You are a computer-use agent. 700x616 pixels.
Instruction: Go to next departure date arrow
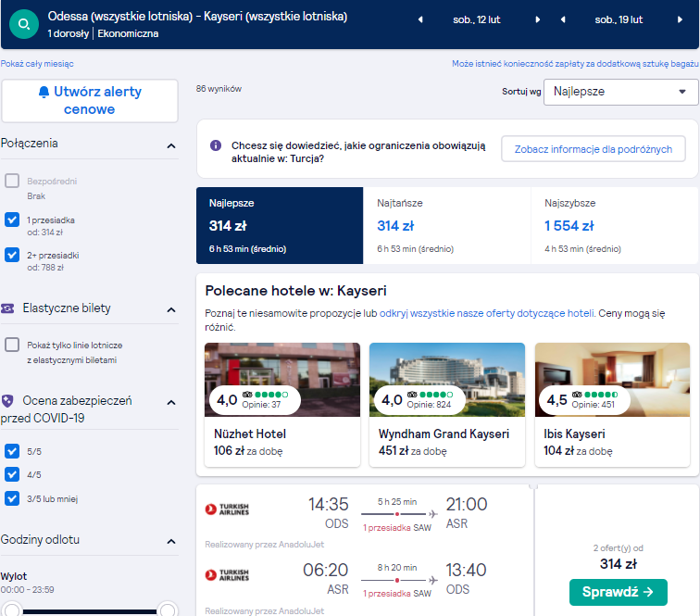coord(537,19)
